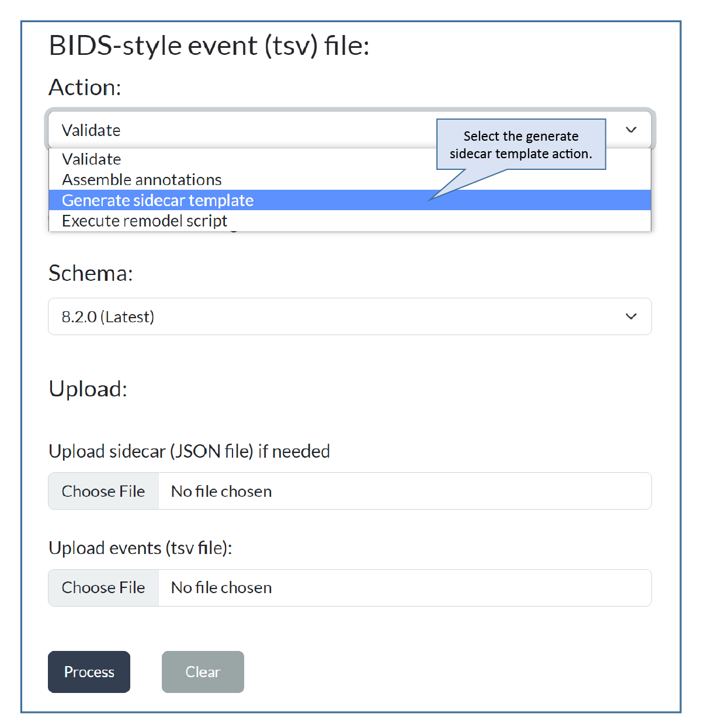Click the sidecar "No file chosen" field
This screenshot has height=728, width=701.
pos(404,491)
